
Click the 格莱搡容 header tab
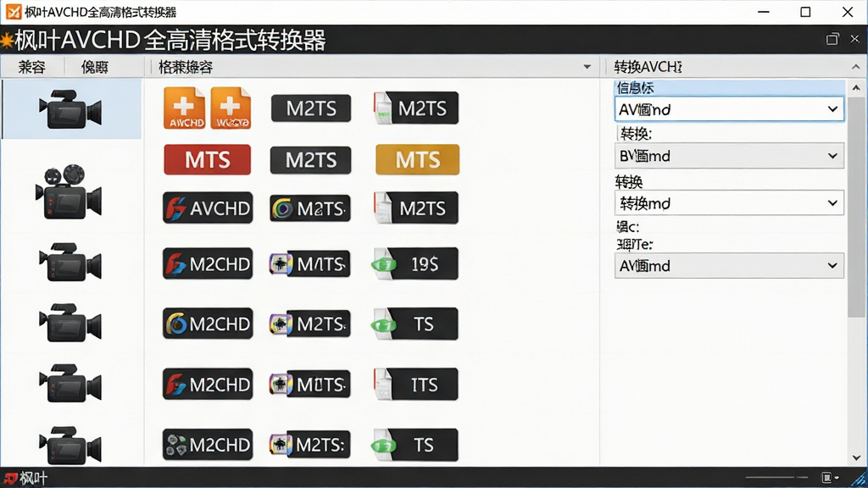pyautogui.click(x=186, y=67)
